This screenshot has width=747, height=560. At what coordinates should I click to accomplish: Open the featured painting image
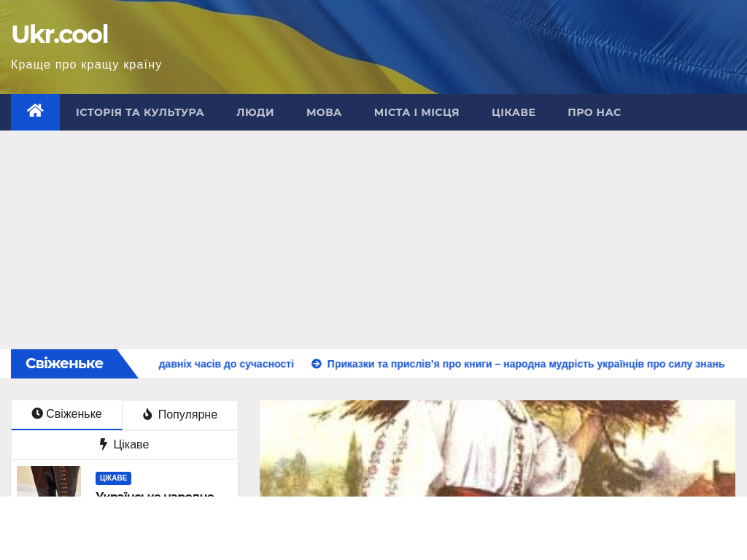click(x=498, y=448)
